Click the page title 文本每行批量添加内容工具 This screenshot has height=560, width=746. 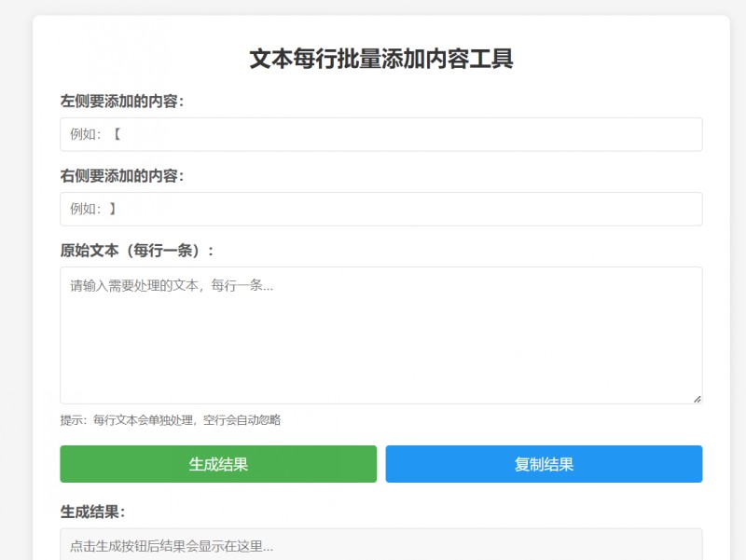pyautogui.click(x=380, y=59)
